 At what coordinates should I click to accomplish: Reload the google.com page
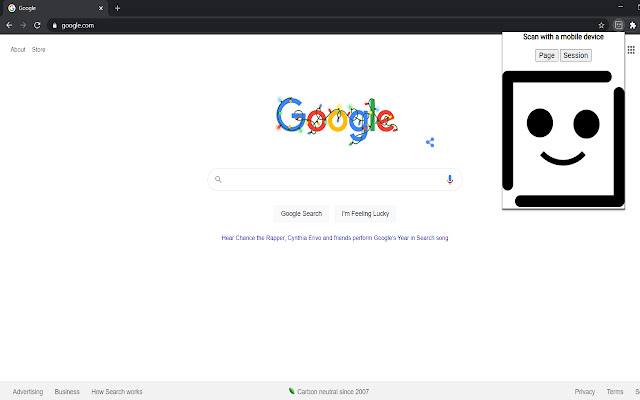coord(37,25)
